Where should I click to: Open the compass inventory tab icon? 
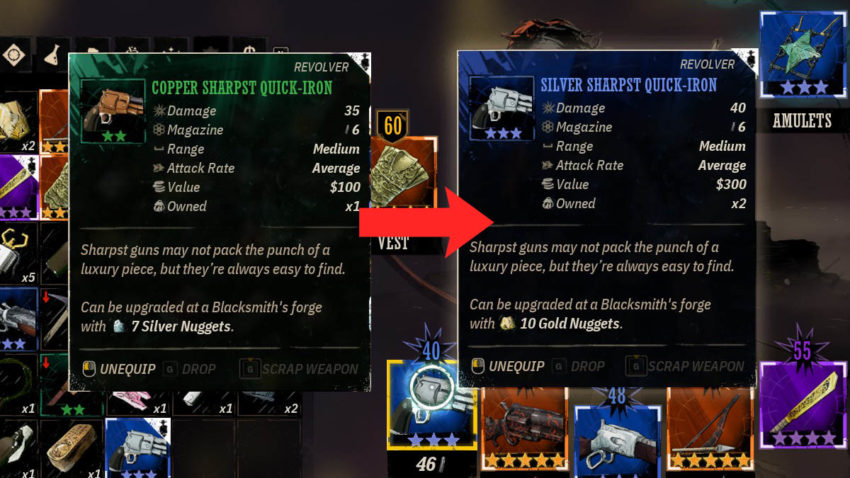[x=14, y=55]
